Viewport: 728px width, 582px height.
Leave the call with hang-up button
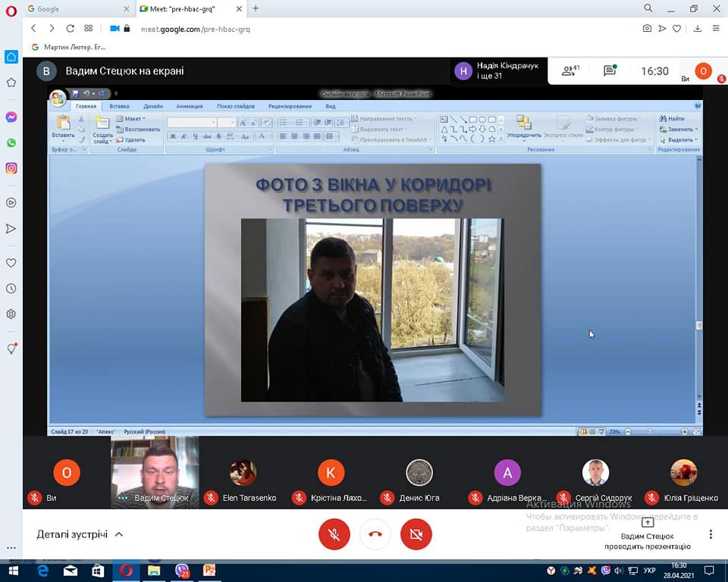pos(375,534)
